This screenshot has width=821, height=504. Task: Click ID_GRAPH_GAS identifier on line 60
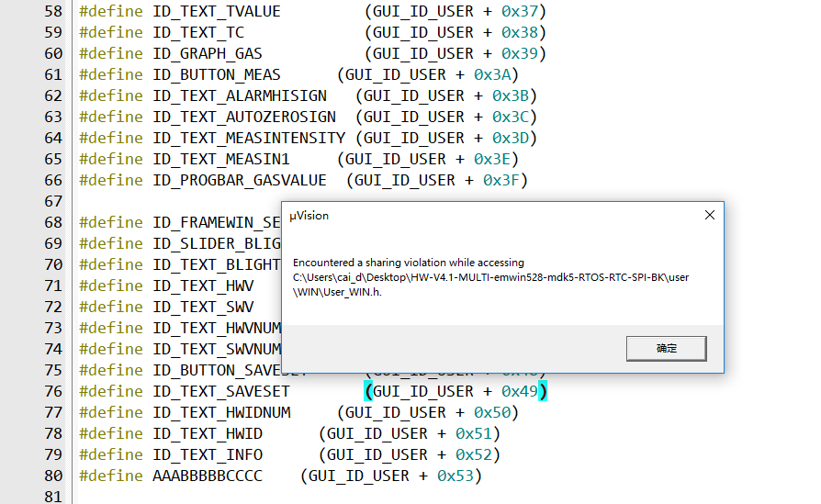208,53
